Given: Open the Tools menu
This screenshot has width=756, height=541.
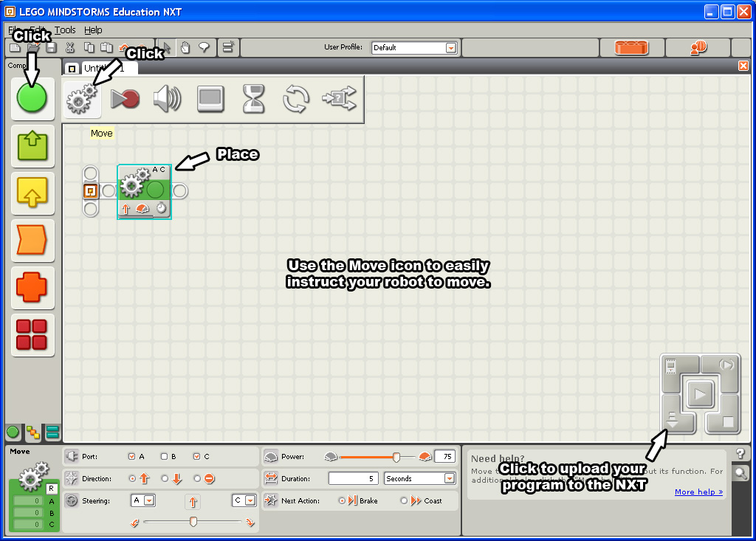Looking at the screenshot, I should pyautogui.click(x=65, y=30).
